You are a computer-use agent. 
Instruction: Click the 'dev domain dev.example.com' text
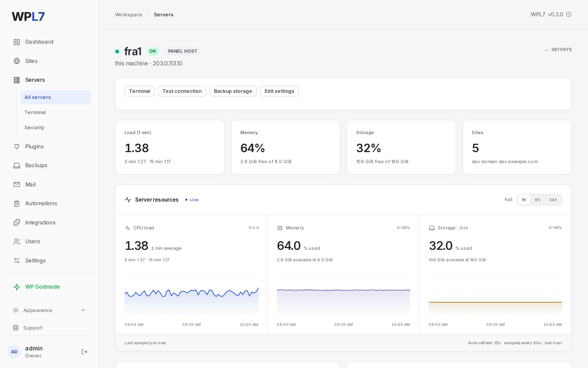pyautogui.click(x=504, y=162)
